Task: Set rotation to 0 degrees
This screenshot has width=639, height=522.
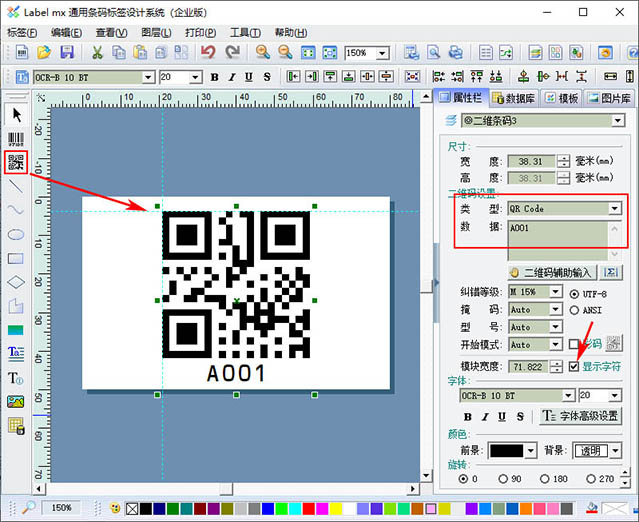Action: pyautogui.click(x=463, y=479)
